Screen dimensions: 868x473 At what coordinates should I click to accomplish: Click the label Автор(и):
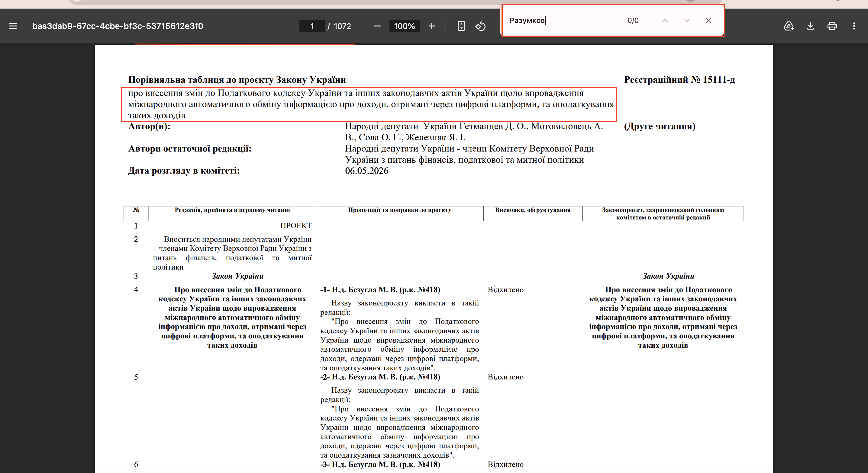pos(149,126)
